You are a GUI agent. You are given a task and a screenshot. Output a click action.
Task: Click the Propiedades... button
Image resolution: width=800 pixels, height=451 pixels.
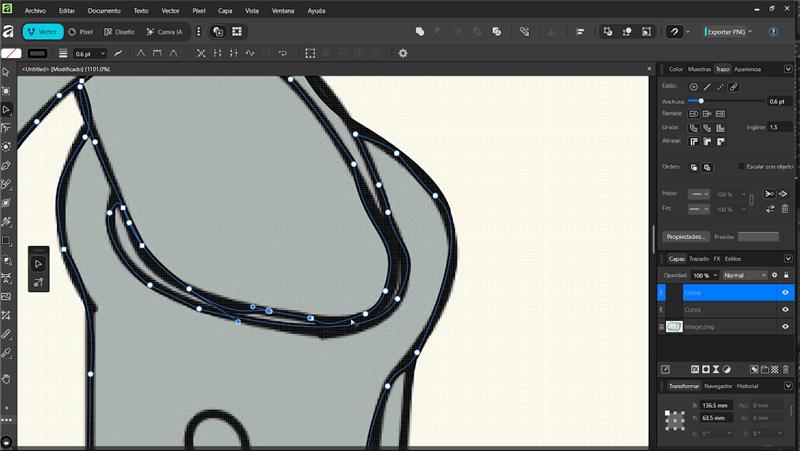coord(686,237)
